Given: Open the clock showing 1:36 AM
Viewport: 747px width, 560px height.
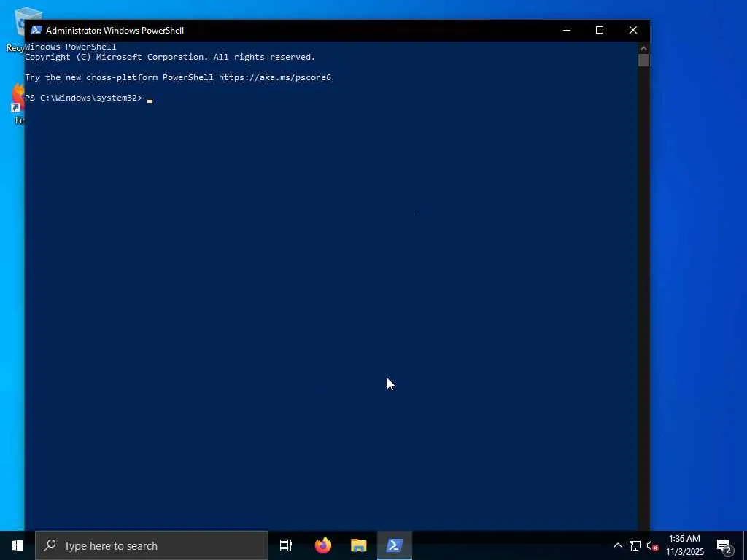Looking at the screenshot, I should [684, 545].
